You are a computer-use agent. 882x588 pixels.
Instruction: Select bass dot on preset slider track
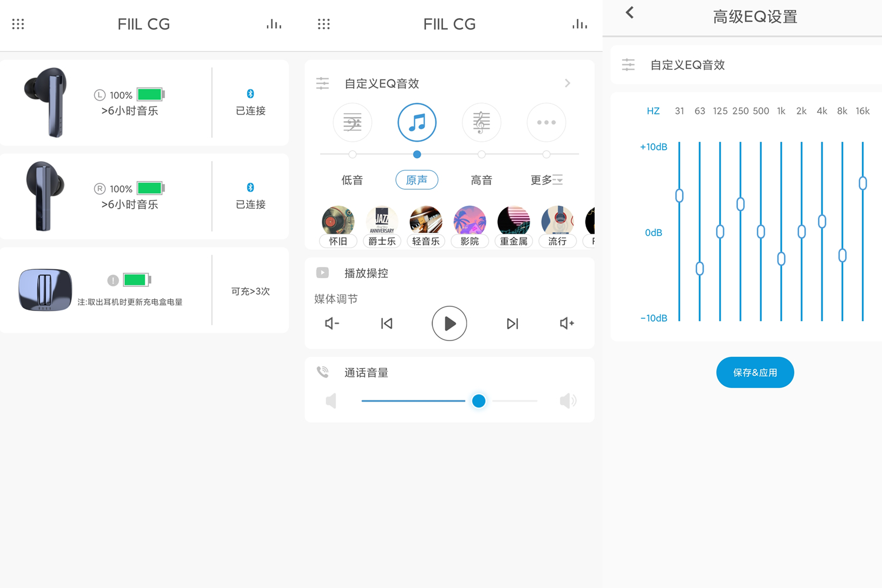352,154
